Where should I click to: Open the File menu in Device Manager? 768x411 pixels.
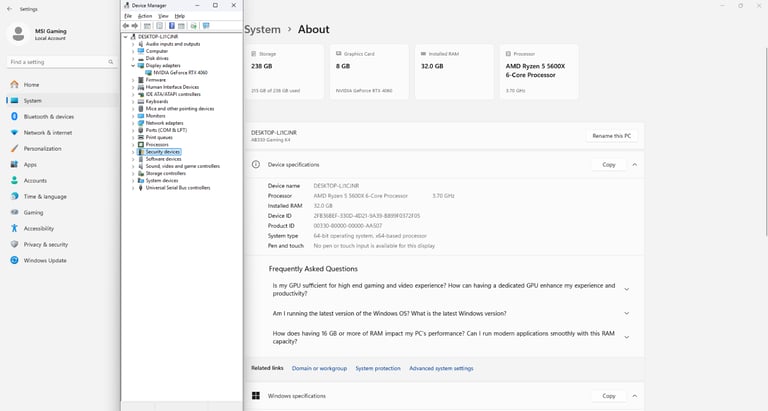[128, 16]
